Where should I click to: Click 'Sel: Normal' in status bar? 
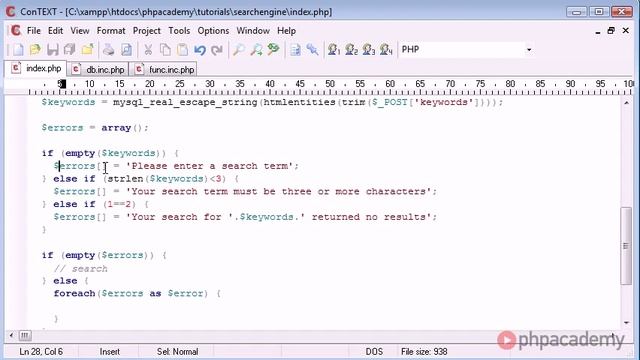[178, 351]
